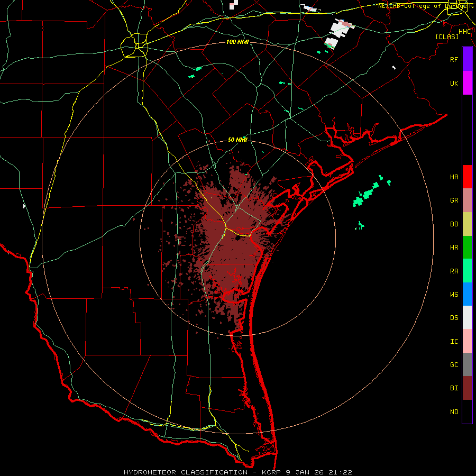
Task: Click the ND black legend swatch
Action: 467,411
